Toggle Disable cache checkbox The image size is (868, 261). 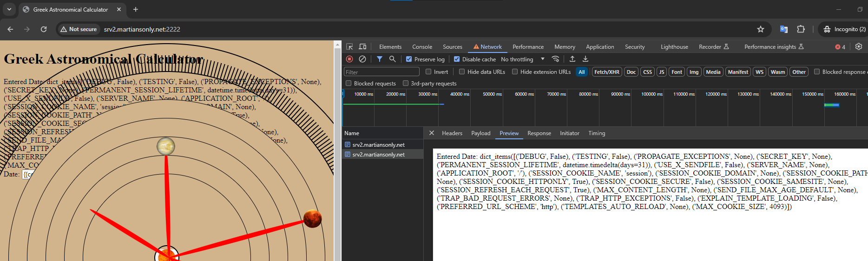(x=457, y=59)
